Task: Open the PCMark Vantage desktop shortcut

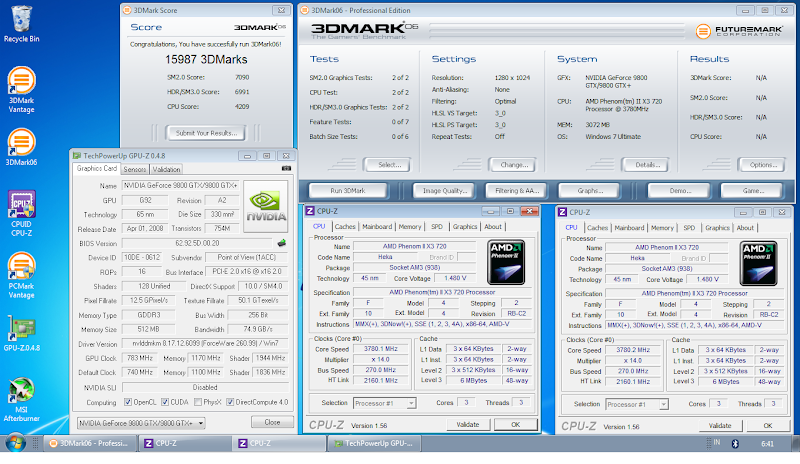Action: point(21,276)
